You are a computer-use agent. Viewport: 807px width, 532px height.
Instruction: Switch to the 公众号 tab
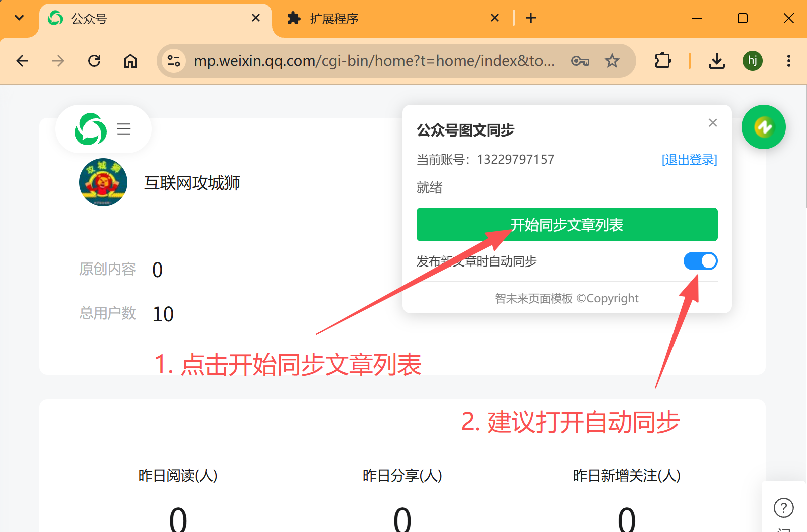(156, 19)
